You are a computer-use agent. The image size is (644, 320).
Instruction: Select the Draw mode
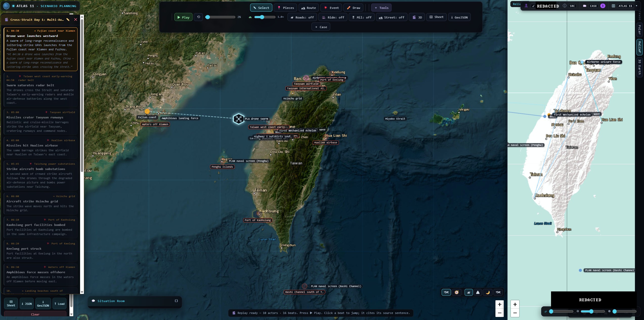(353, 8)
